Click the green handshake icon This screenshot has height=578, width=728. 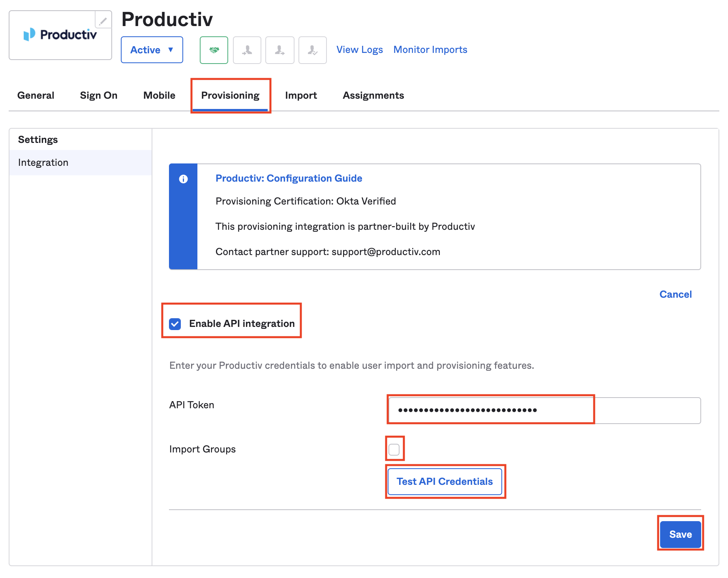[x=214, y=50]
